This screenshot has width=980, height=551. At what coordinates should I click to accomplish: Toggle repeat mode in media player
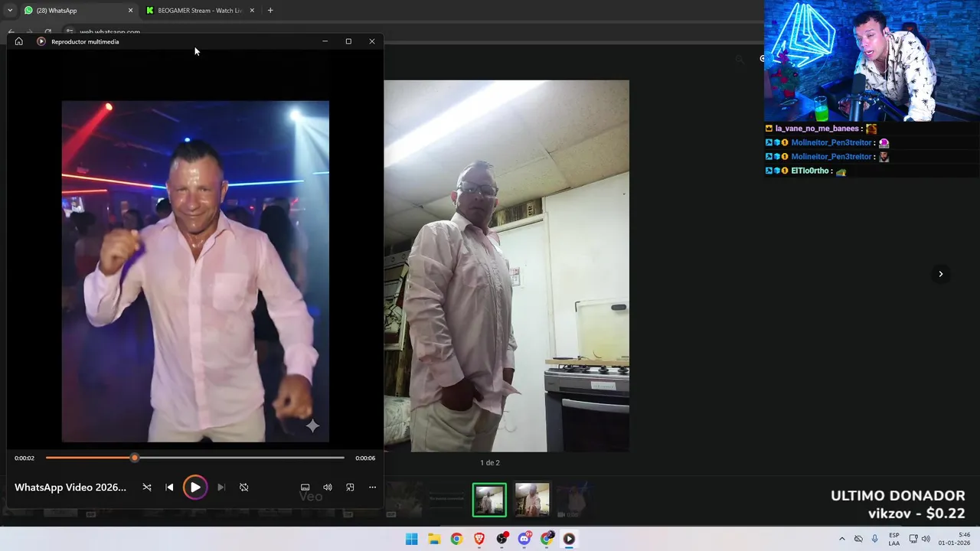[243, 487]
